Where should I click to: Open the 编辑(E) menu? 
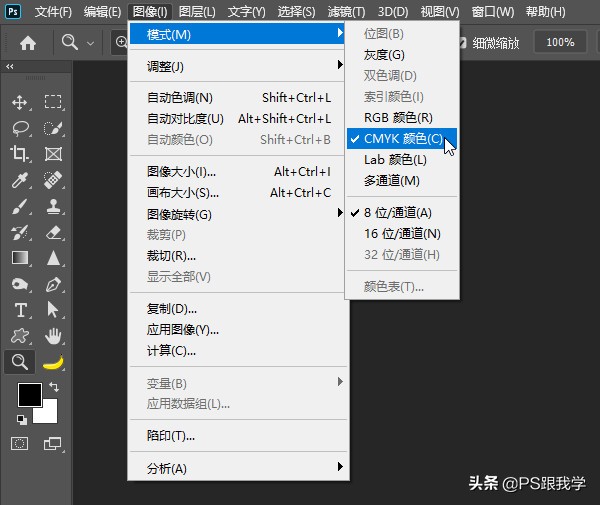[102, 12]
